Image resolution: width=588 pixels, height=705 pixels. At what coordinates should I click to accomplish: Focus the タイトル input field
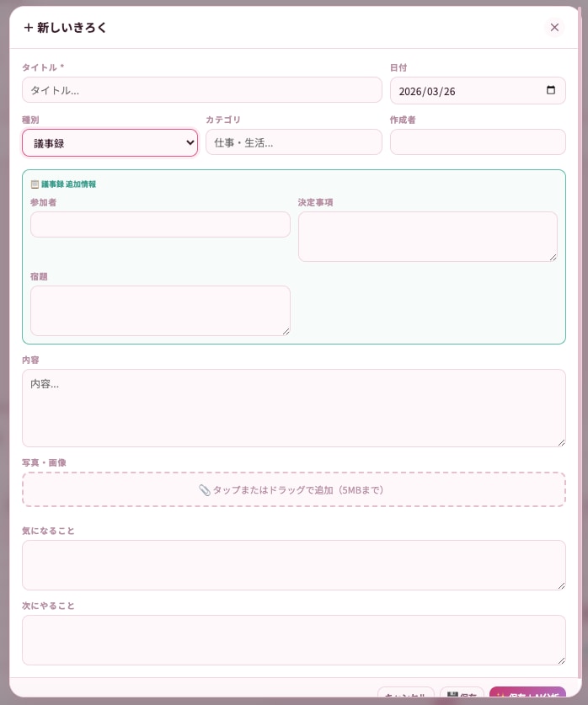(x=202, y=90)
